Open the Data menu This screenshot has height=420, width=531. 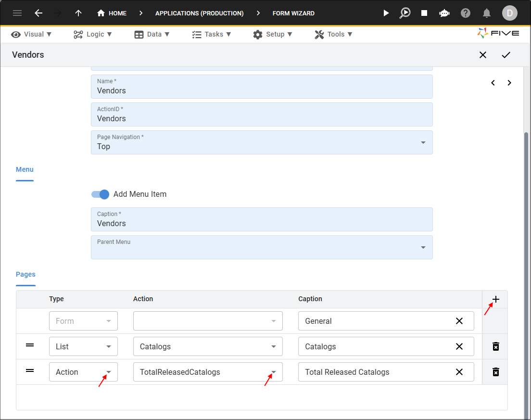[x=152, y=34]
